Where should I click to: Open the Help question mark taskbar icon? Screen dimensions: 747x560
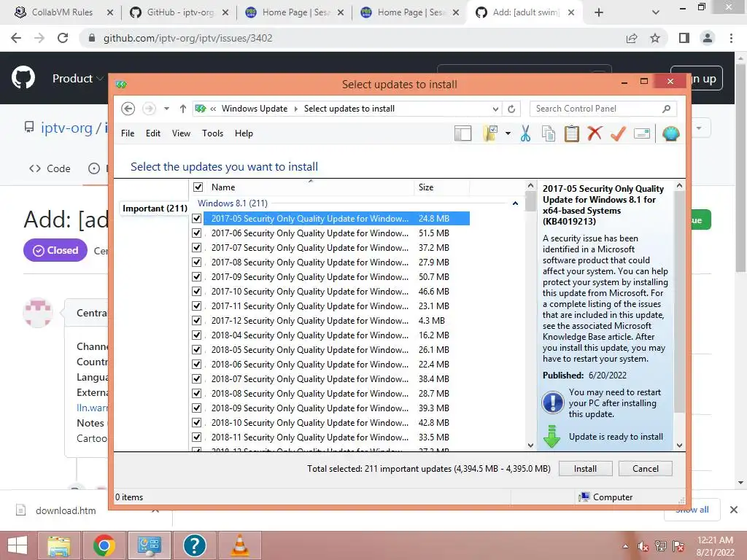194,545
